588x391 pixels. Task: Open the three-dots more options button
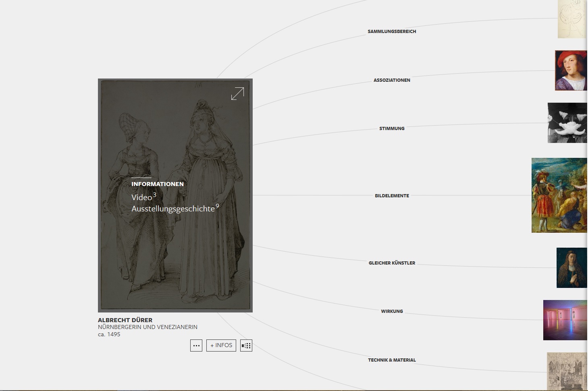point(196,345)
